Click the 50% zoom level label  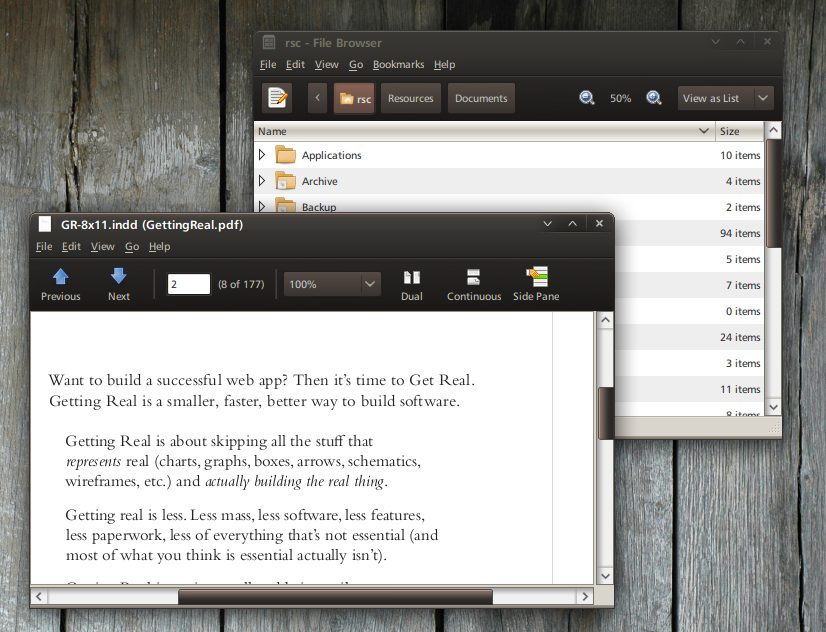[x=620, y=98]
